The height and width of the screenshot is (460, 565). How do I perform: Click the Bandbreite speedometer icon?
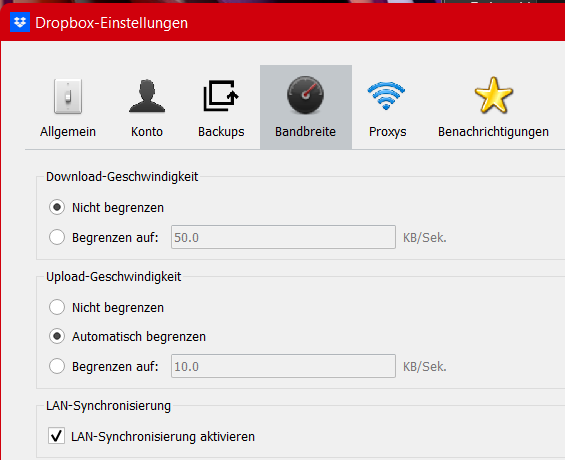306,95
